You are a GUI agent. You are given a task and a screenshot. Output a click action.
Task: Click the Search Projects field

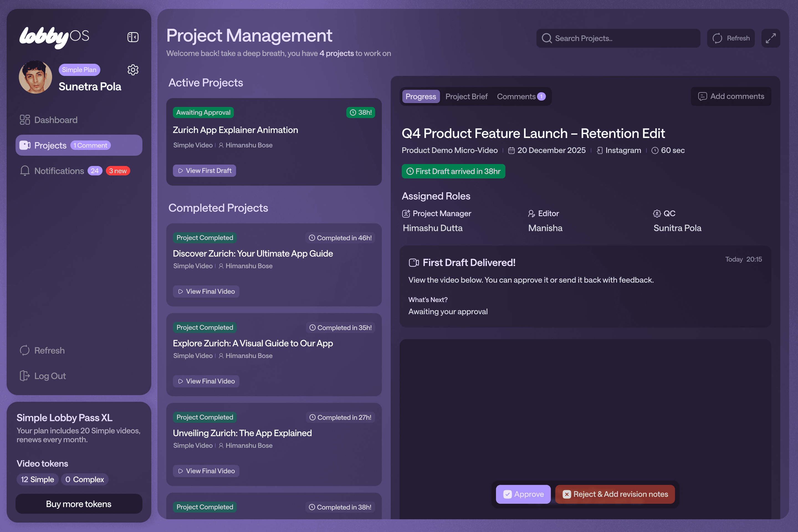618,38
